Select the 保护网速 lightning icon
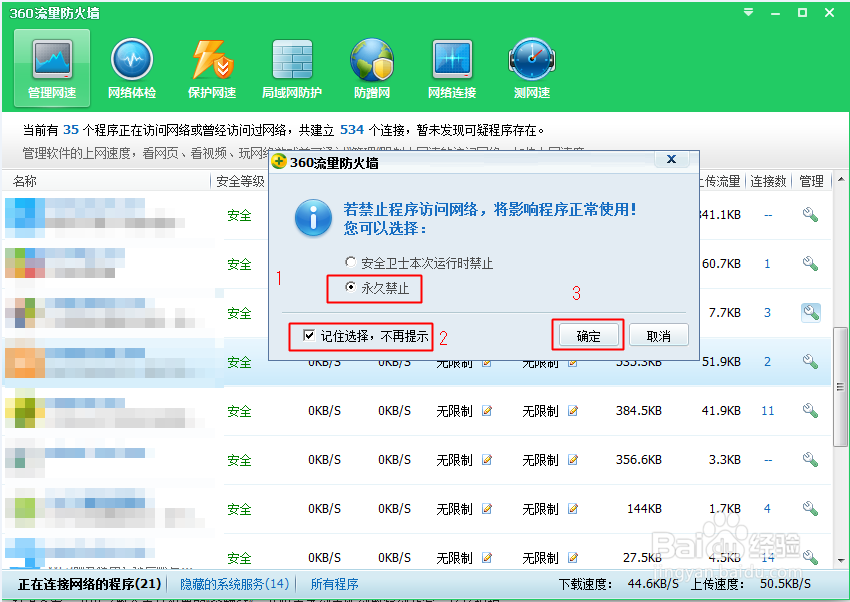Viewport: 850px width, 602px height. [x=212, y=68]
